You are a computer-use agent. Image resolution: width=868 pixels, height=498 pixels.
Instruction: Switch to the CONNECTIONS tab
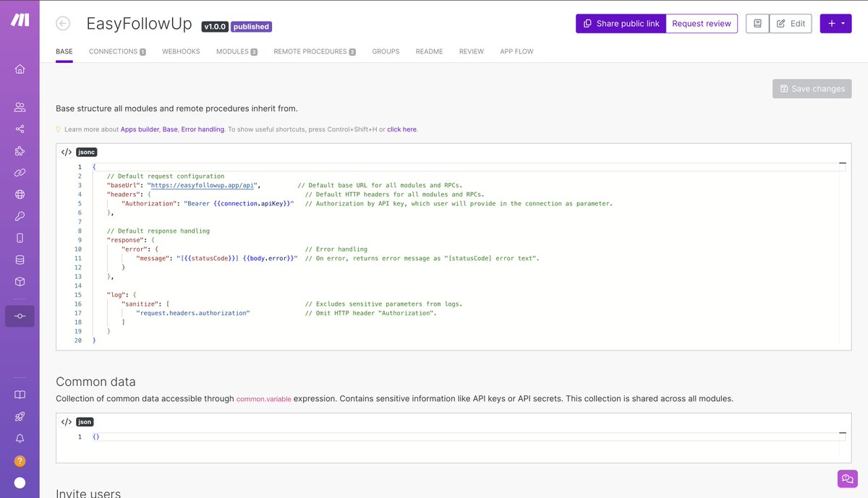117,51
